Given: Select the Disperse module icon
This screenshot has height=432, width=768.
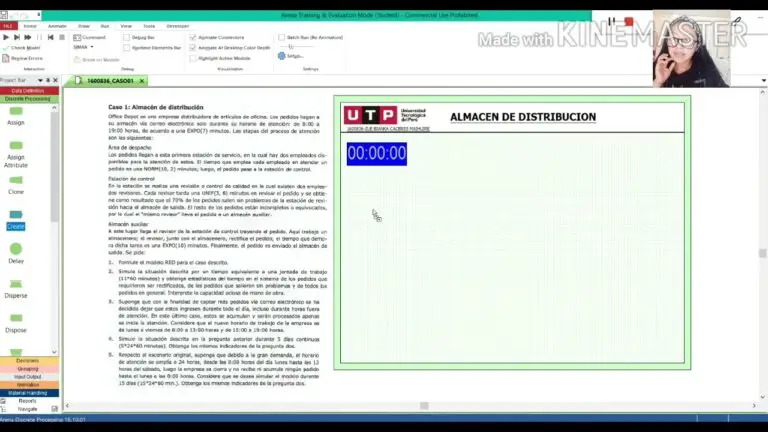Looking at the screenshot, I should 16,284.
